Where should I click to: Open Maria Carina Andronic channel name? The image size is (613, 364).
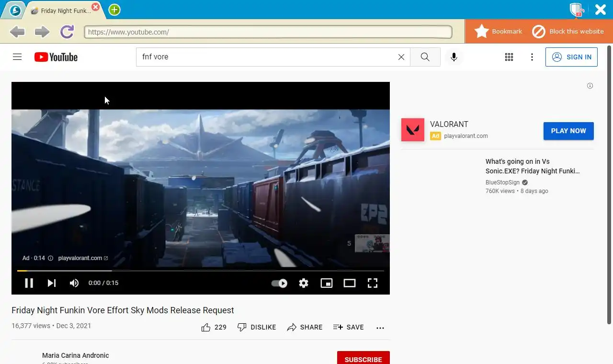click(76, 355)
